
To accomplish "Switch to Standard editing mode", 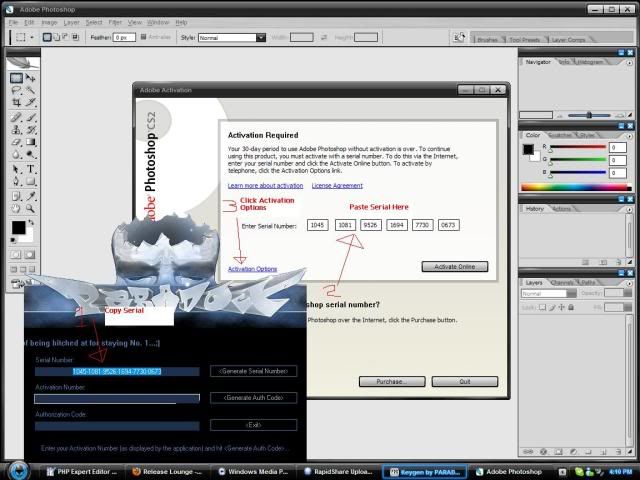I will [16, 255].
